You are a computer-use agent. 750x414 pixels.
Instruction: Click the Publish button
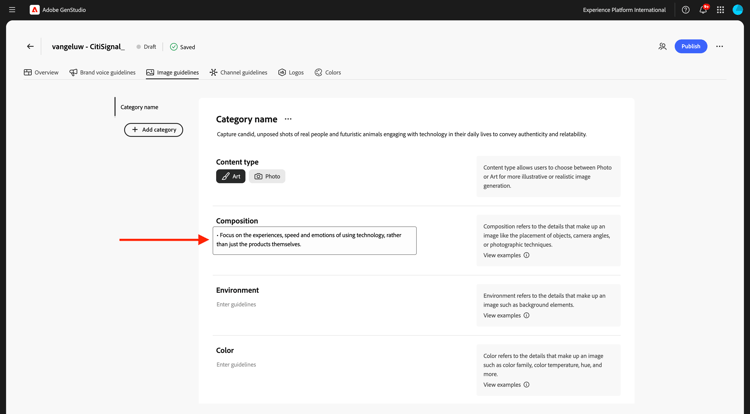(x=690, y=46)
